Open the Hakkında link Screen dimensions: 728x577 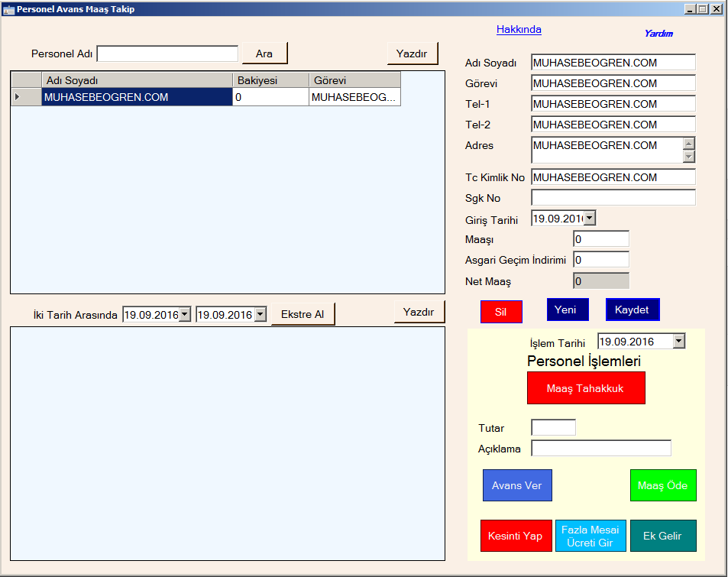519,29
